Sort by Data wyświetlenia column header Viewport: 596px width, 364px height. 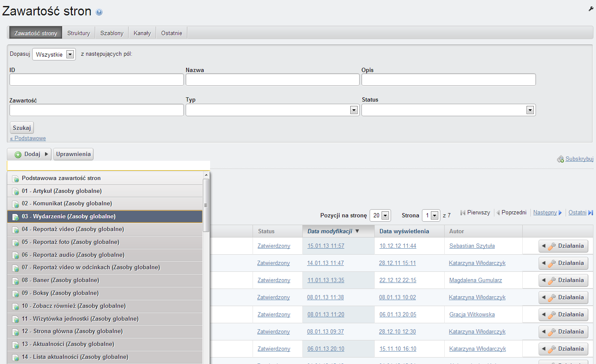[404, 231]
